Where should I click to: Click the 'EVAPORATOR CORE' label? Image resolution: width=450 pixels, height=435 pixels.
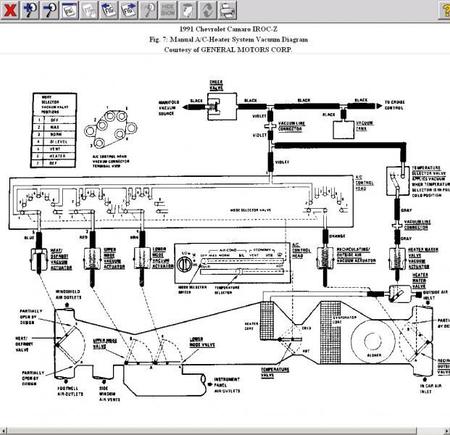point(345,320)
